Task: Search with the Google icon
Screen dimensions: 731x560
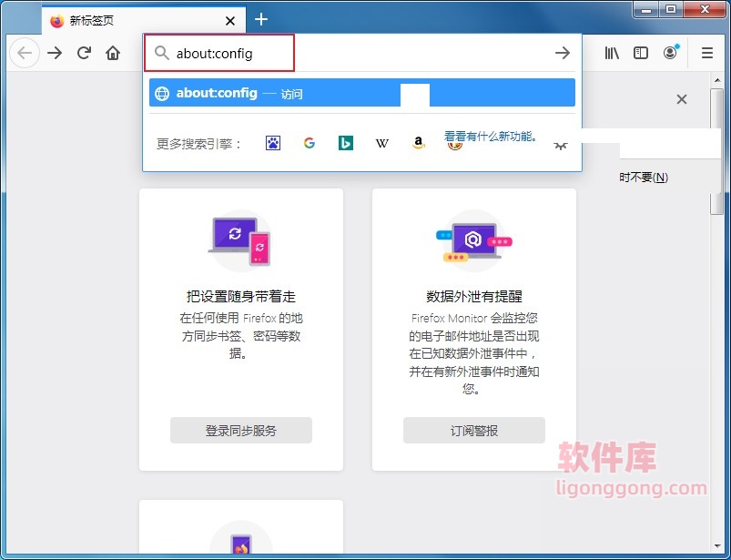Action: pyautogui.click(x=309, y=143)
